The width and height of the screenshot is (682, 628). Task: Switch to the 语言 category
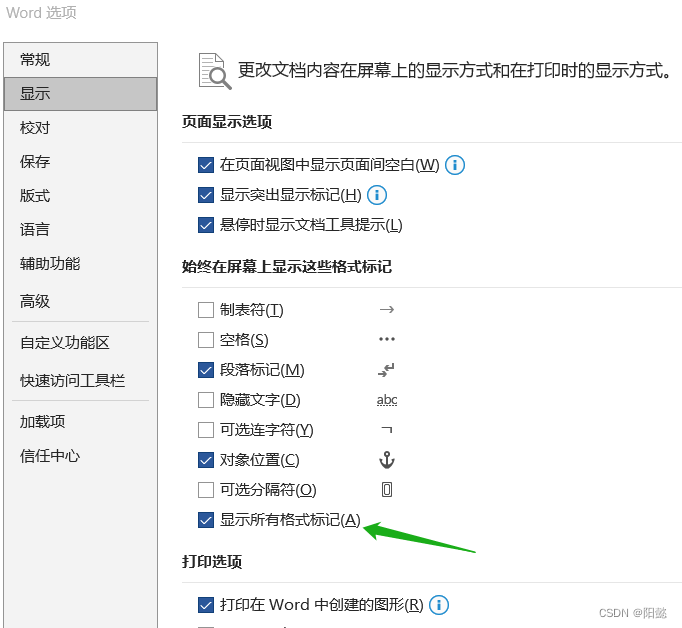tap(80, 229)
